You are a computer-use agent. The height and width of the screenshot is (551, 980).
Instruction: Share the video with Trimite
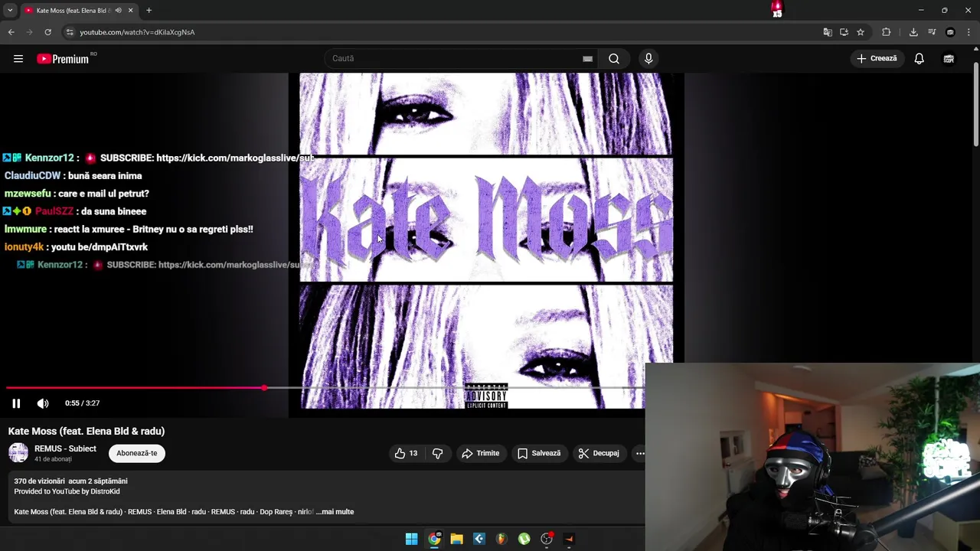(x=480, y=453)
